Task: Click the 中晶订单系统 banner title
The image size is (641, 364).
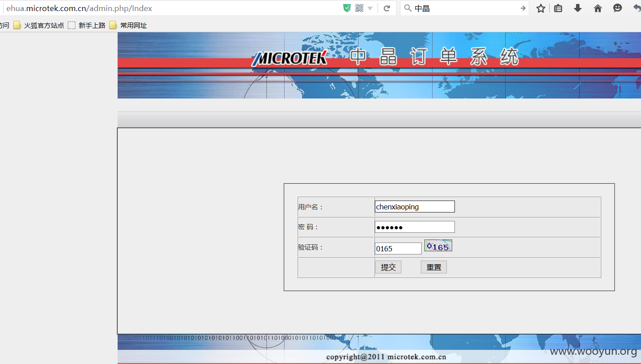Action: point(434,57)
